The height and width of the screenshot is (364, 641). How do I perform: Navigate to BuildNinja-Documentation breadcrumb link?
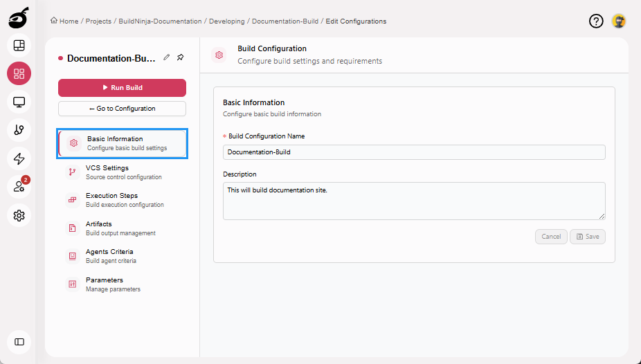(x=160, y=21)
